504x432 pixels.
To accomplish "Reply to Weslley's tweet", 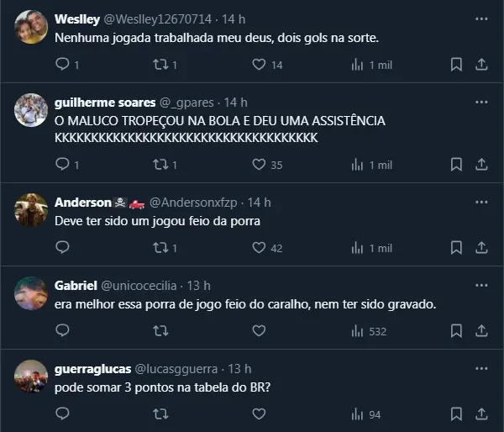I will coord(62,65).
